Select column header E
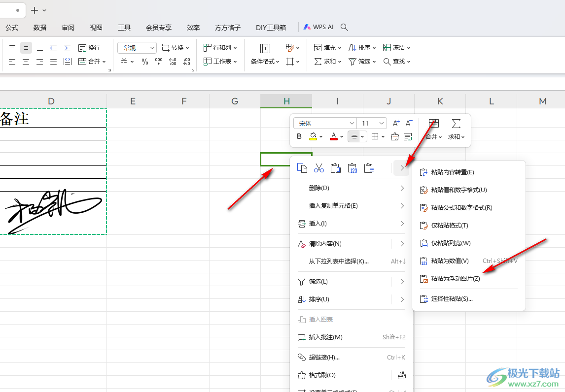The image size is (565, 392). tap(133, 101)
